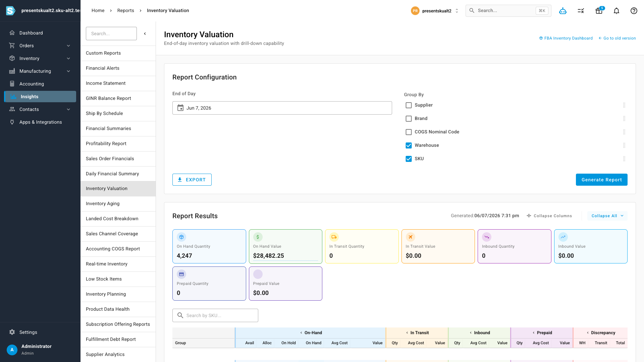Viewport: 644px width, 362px height.
Task: Open Landed Cost Breakdown report
Action: coord(118,219)
